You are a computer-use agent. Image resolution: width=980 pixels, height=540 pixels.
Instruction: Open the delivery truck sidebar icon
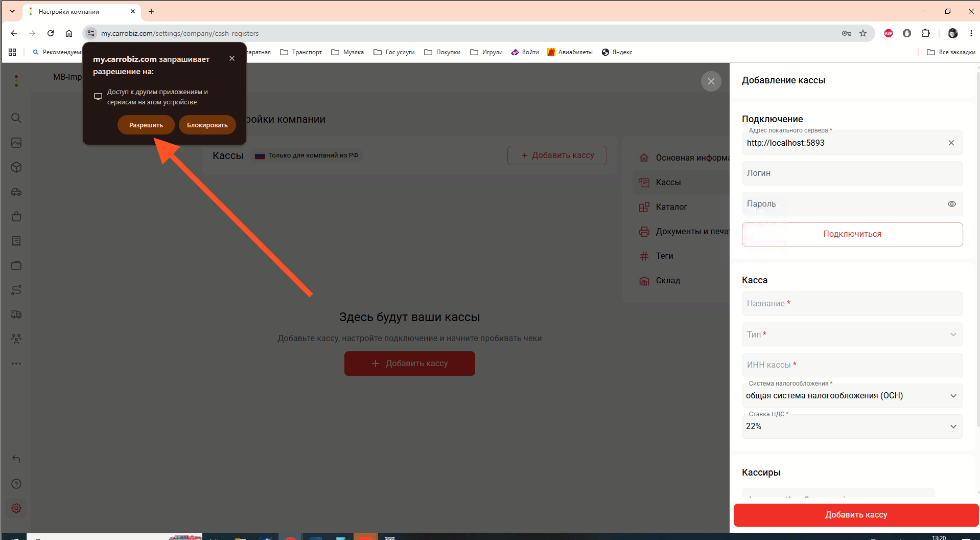point(16,314)
